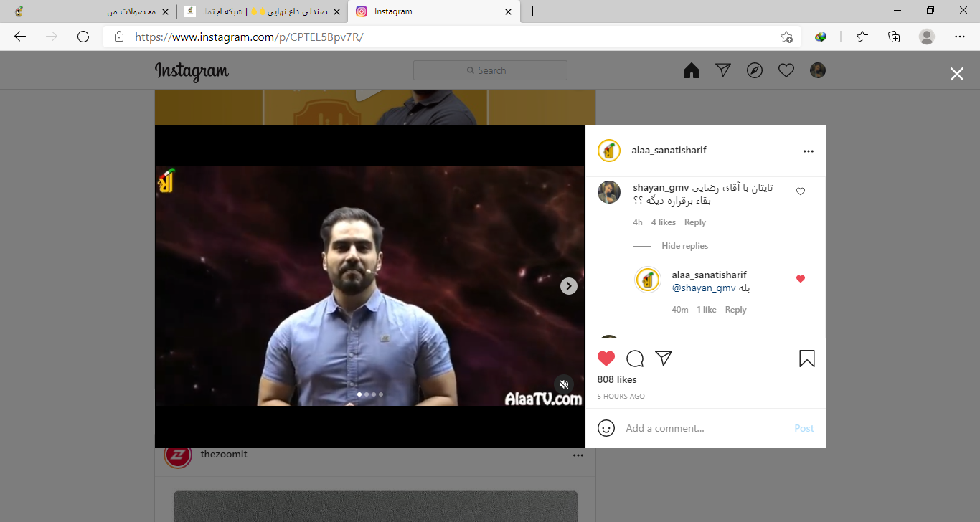Go to next slide in carousel

[x=568, y=286]
